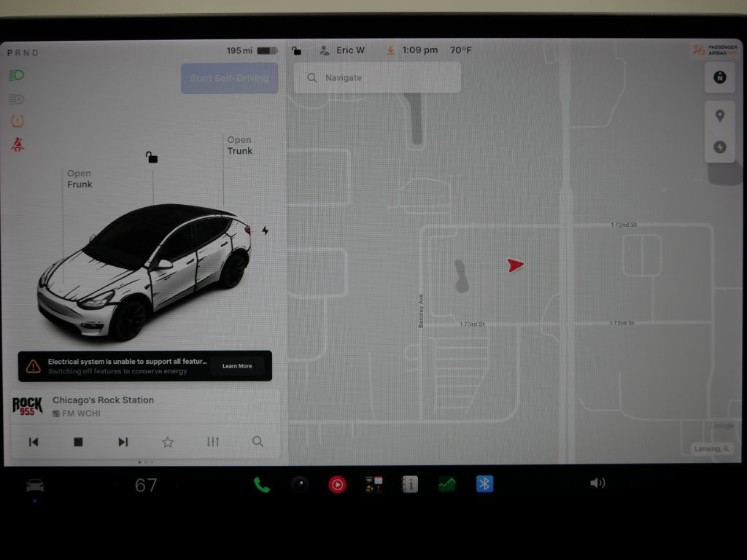Open the Phone app
The width and height of the screenshot is (747, 560).
(262, 485)
